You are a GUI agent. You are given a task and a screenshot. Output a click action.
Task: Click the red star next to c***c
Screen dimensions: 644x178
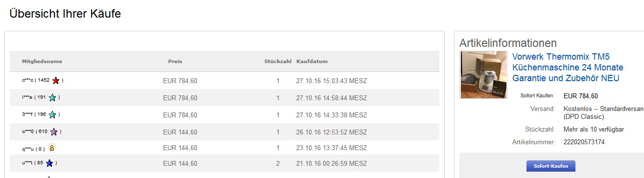click(x=56, y=81)
